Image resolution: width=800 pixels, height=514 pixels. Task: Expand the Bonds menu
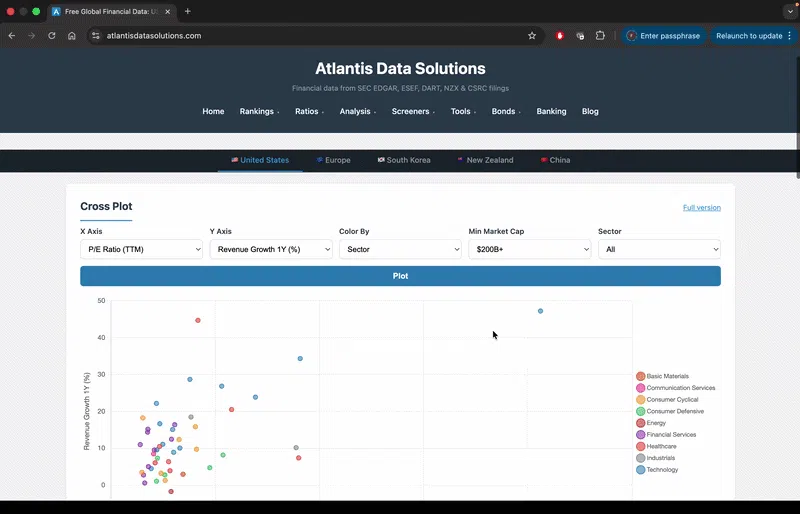pyautogui.click(x=506, y=111)
